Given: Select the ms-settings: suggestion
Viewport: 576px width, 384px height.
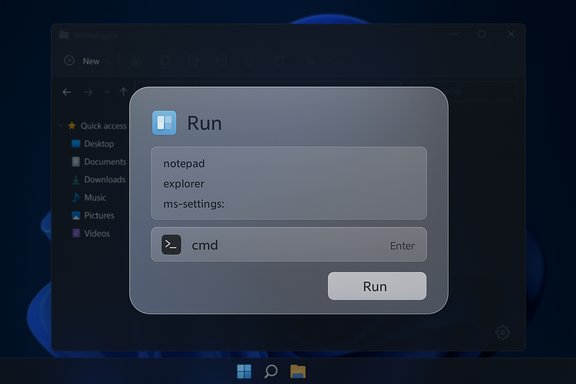Looking at the screenshot, I should tap(194, 204).
